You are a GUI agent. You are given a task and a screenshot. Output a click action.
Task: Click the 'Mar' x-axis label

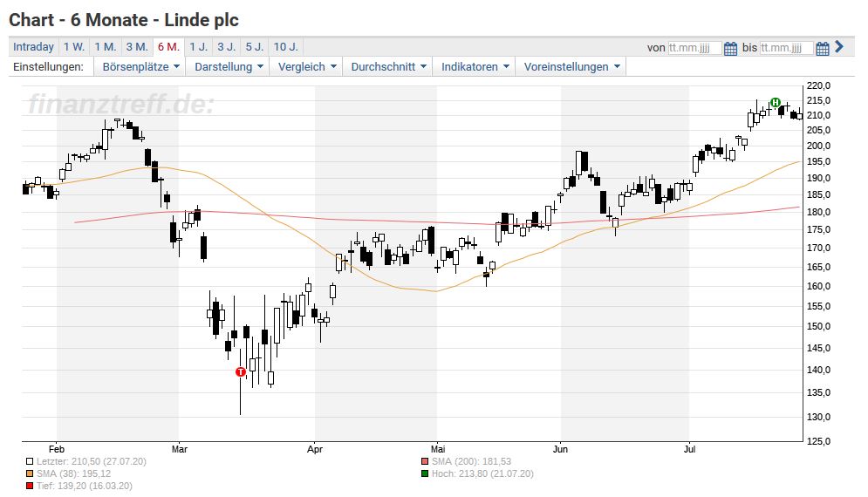point(180,449)
